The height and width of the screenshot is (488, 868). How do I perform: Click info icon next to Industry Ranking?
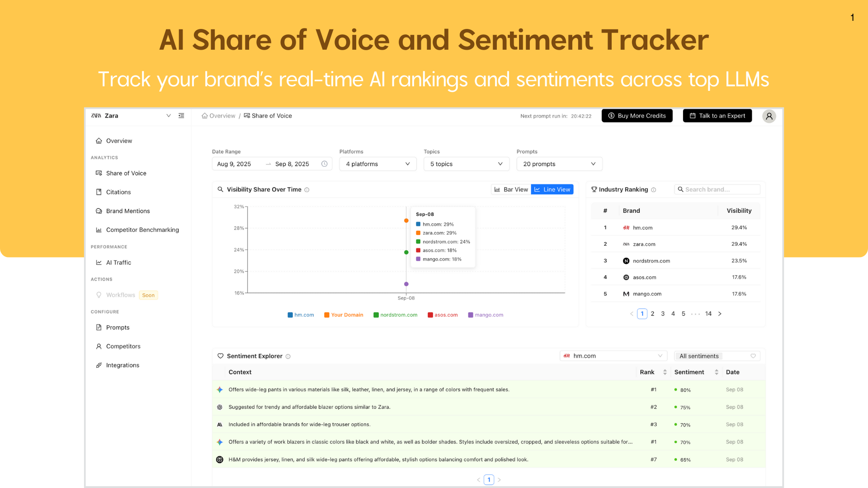click(x=653, y=190)
